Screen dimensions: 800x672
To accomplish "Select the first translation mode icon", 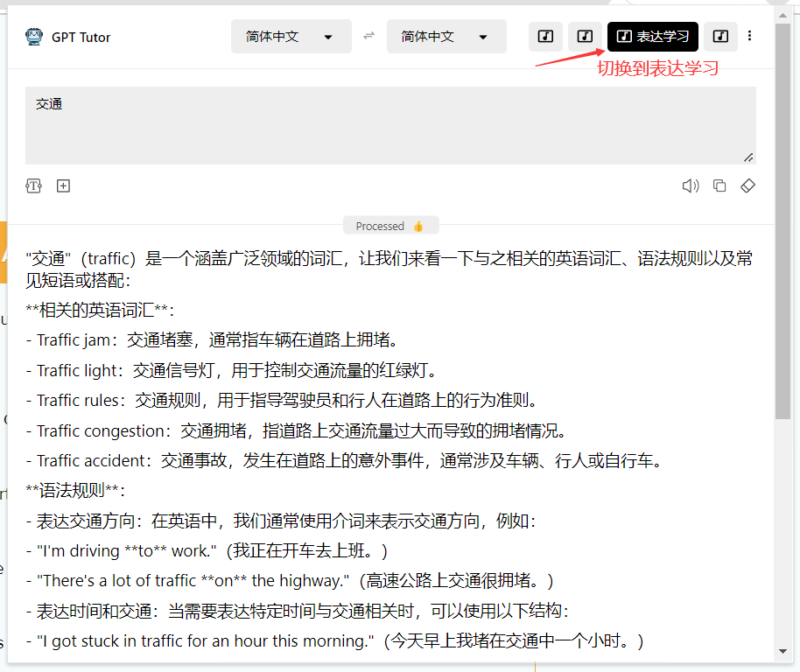I will (x=544, y=36).
